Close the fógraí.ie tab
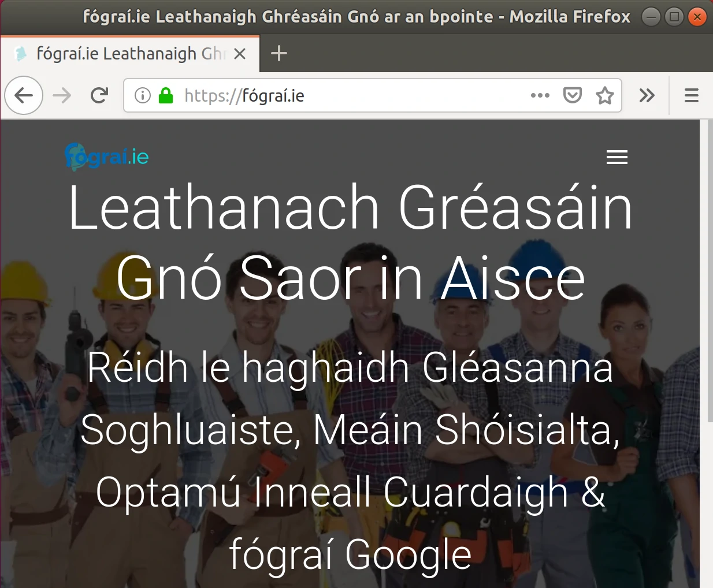Screen dimensions: 713x588 coord(240,54)
